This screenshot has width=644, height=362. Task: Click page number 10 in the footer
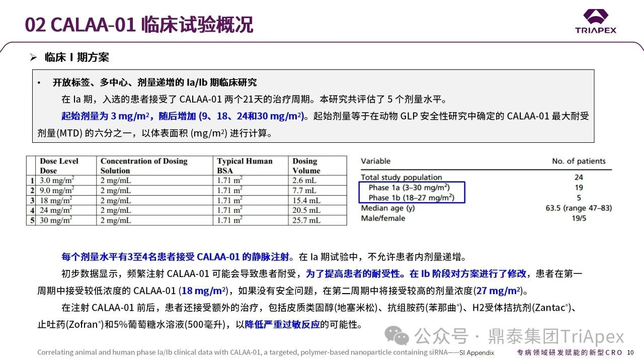[x=630, y=352]
